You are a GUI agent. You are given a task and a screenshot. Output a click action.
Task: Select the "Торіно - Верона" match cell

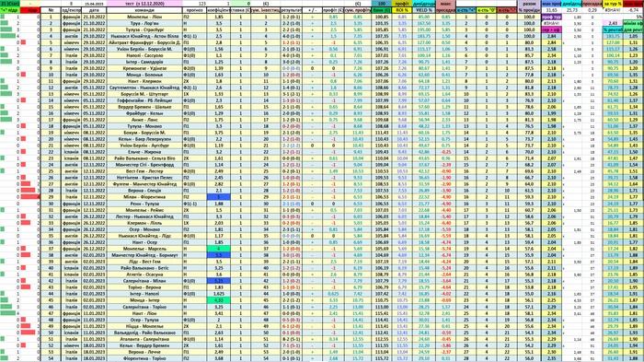144,287
